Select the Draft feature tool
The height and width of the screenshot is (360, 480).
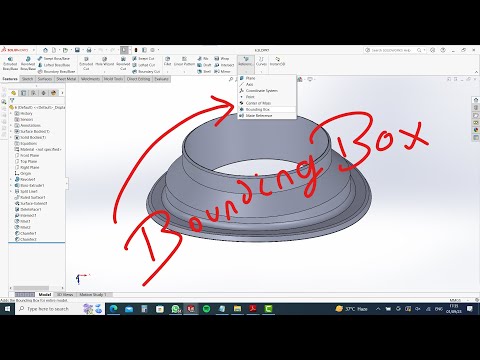(204, 65)
